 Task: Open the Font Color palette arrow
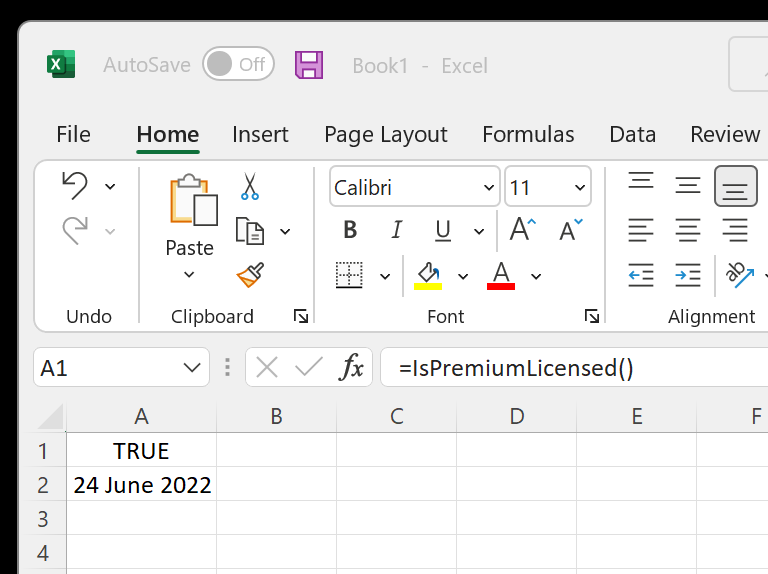(x=536, y=277)
